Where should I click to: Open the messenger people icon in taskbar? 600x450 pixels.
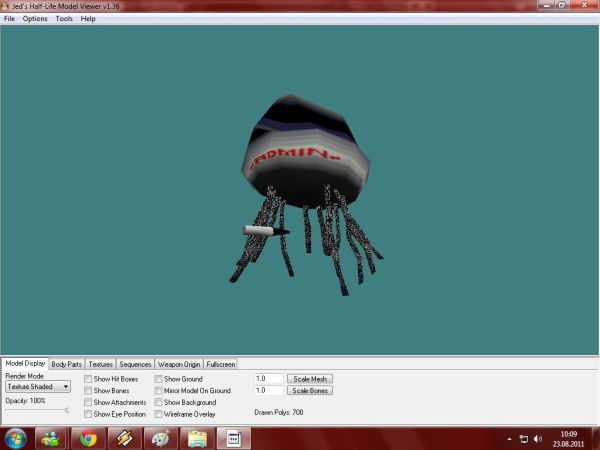click(x=51, y=438)
